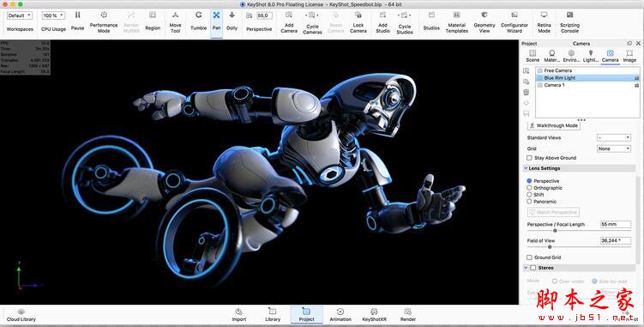Open Performance Mode

click(x=104, y=21)
